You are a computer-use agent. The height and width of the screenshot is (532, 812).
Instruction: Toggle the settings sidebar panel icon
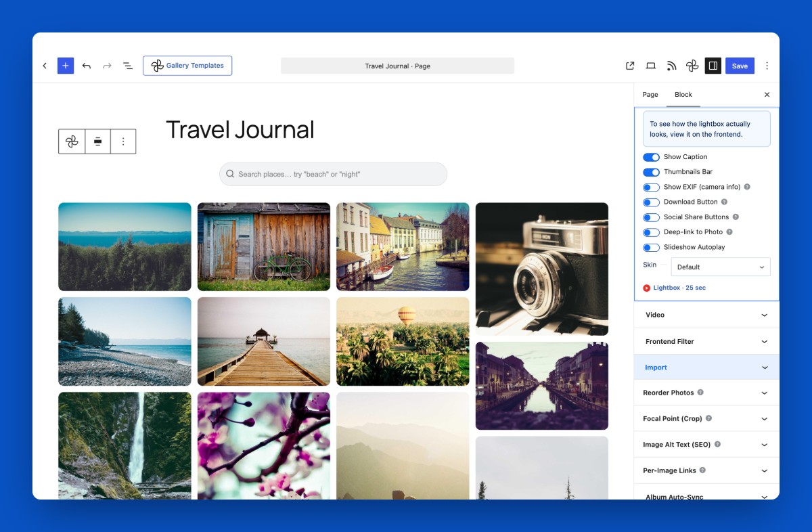(x=713, y=66)
